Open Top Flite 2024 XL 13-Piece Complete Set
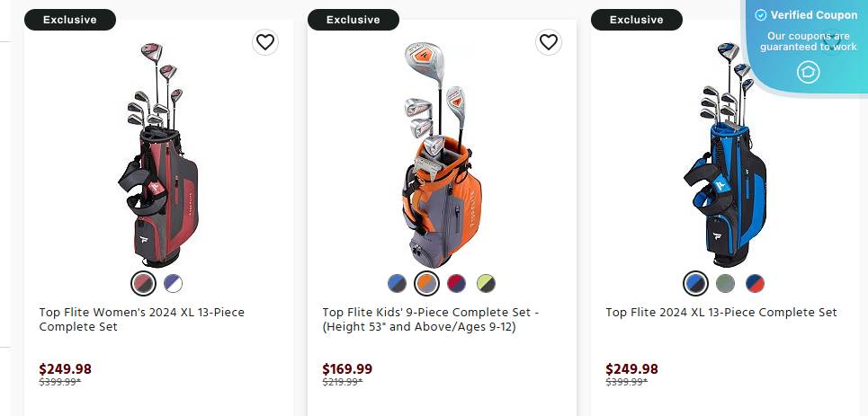 tap(720, 313)
